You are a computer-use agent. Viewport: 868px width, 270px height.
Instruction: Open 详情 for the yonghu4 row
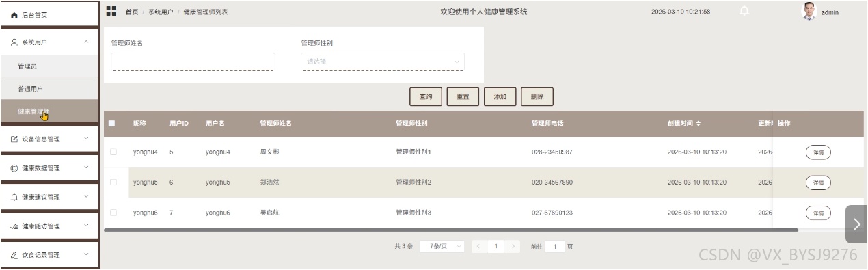pos(818,152)
